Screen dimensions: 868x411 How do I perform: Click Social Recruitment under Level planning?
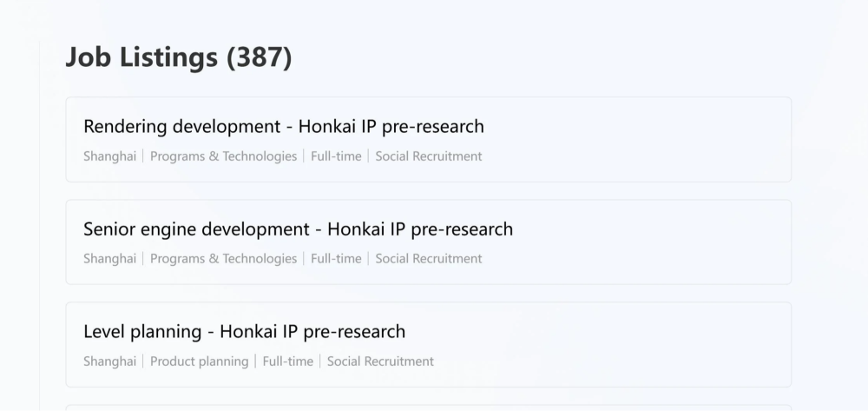tap(380, 361)
